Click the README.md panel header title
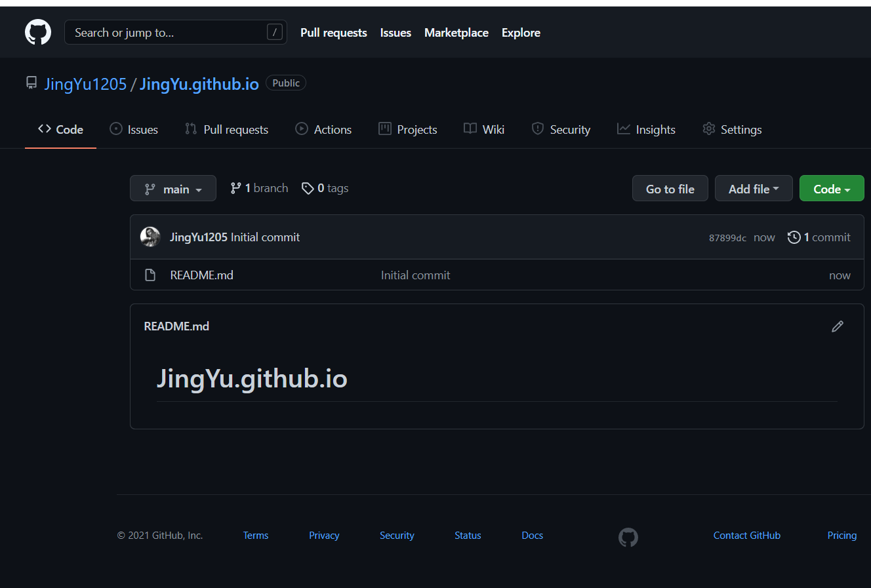The width and height of the screenshot is (871, 588). 176,326
